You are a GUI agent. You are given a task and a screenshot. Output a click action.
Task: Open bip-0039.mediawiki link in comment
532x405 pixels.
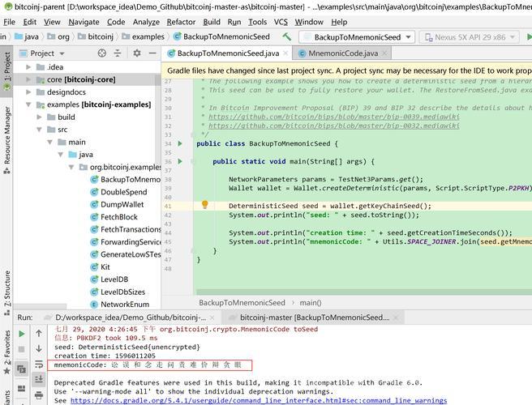click(334, 117)
